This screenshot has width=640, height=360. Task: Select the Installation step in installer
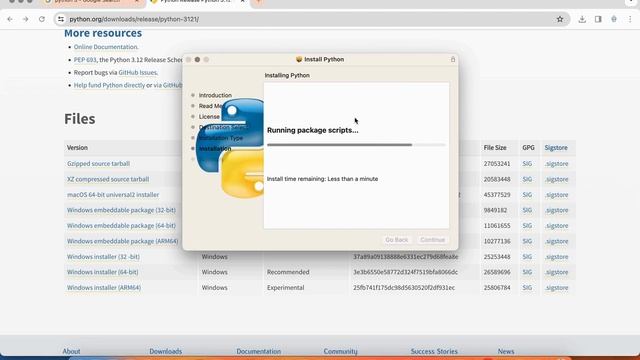(215, 149)
